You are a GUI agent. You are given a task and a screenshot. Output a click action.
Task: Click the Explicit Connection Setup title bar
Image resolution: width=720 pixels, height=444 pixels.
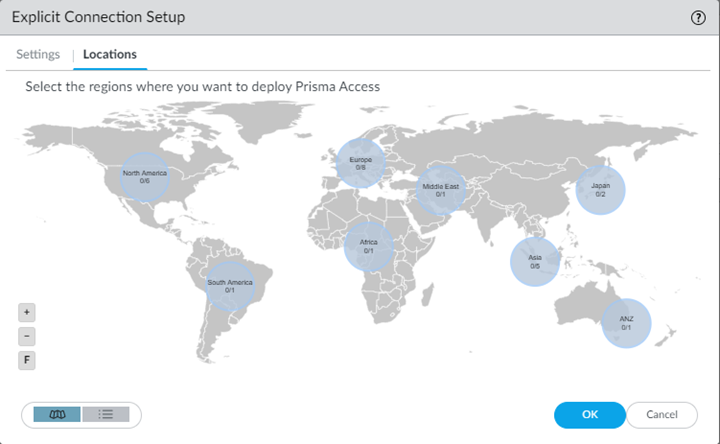(x=300, y=18)
